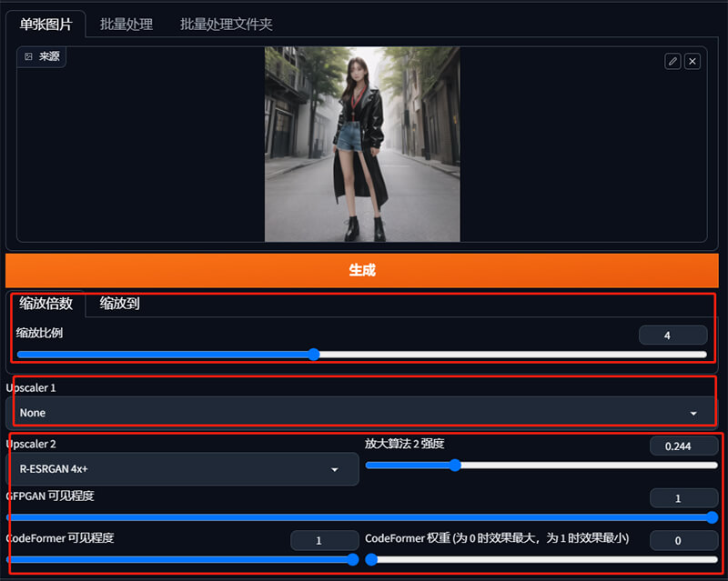Click the CodeFormer 可见程度 value field
728x581 pixels.
point(324,541)
